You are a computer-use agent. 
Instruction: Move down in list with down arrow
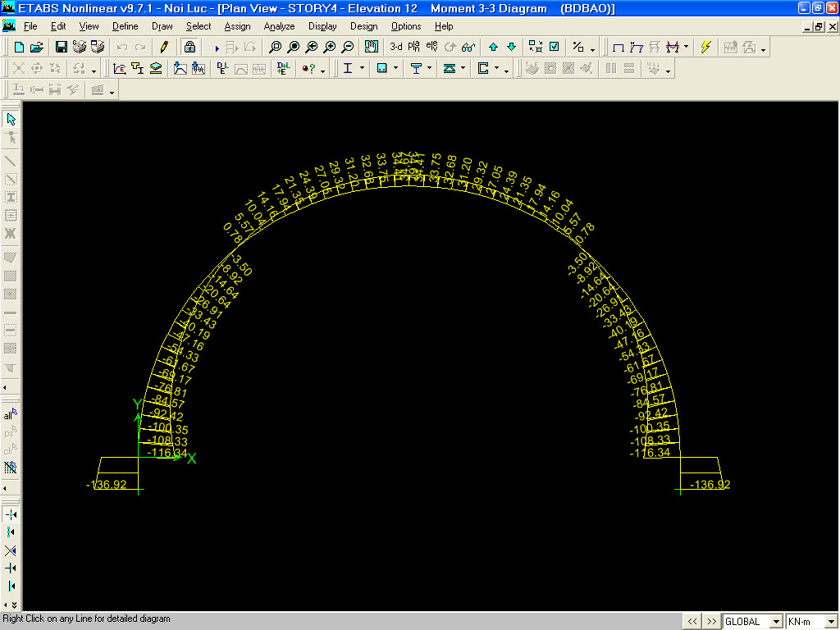(x=512, y=47)
